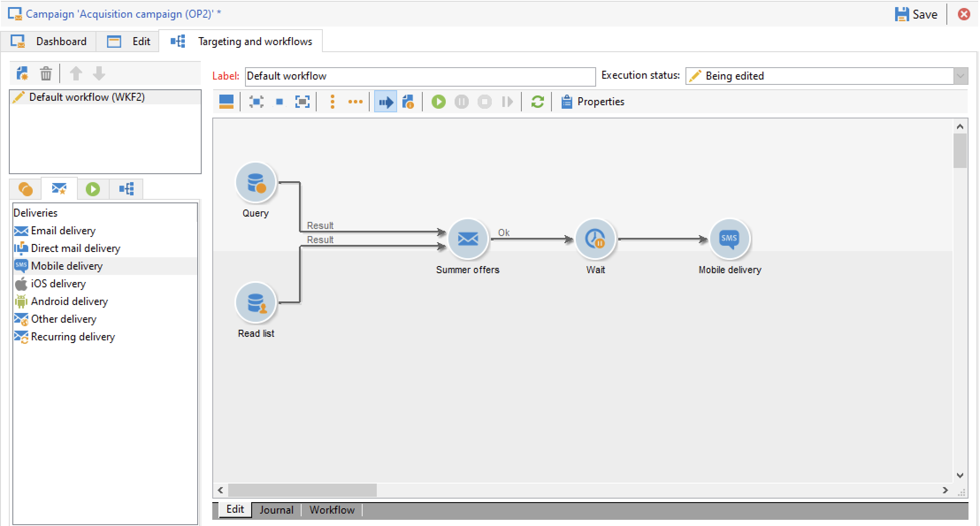This screenshot has width=980, height=526.
Task: Click the horizontal scrollbar thumb under canvas
Action: point(302,490)
